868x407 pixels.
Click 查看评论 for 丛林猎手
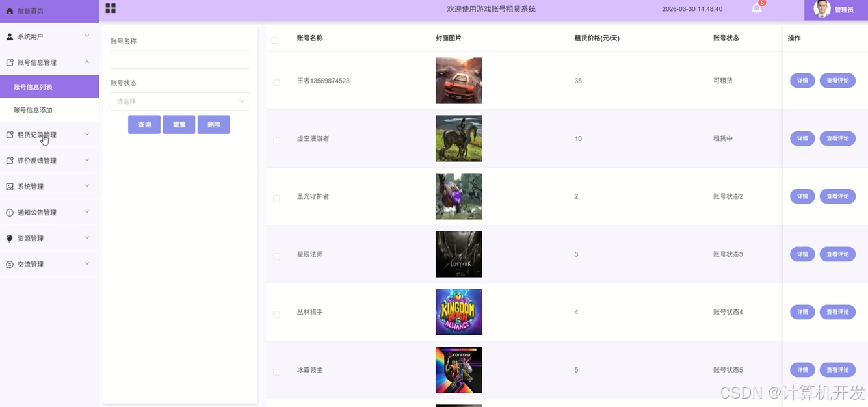point(837,312)
